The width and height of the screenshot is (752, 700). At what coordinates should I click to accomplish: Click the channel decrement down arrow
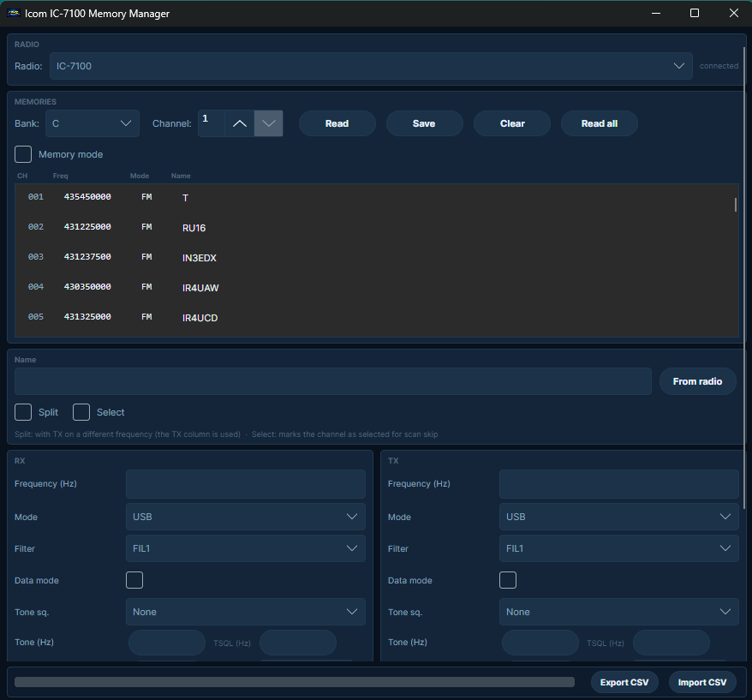click(269, 123)
